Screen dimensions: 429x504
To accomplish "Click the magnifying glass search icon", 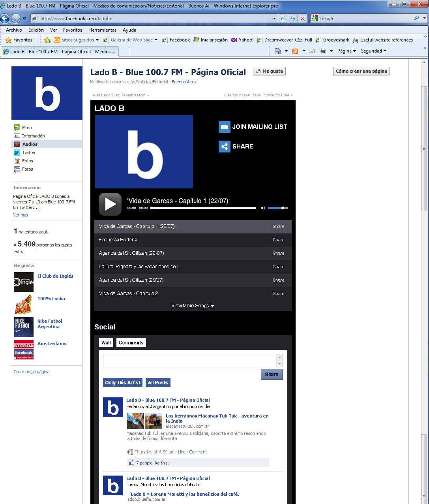I will click(x=417, y=18).
